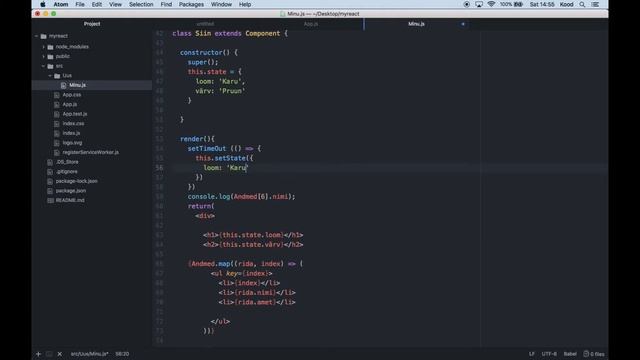This screenshot has width=640, height=360.
Task: Place cursor after loom: 'Karu
Action: [x=247, y=168]
